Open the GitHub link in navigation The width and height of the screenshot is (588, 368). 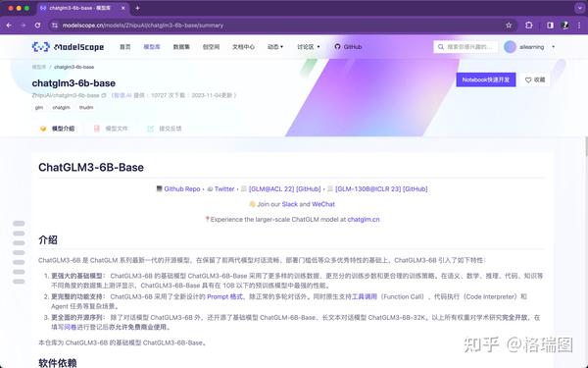(348, 47)
